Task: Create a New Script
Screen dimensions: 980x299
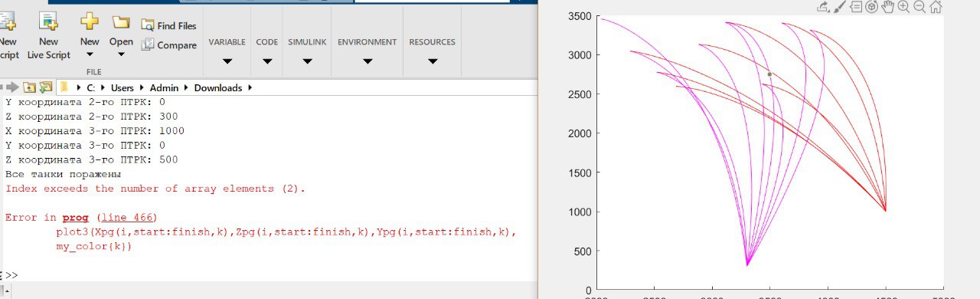Action: [x=8, y=34]
